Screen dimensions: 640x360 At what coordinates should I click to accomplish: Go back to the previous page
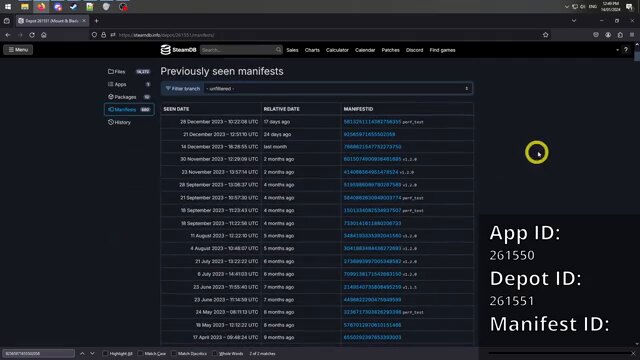tap(8, 35)
